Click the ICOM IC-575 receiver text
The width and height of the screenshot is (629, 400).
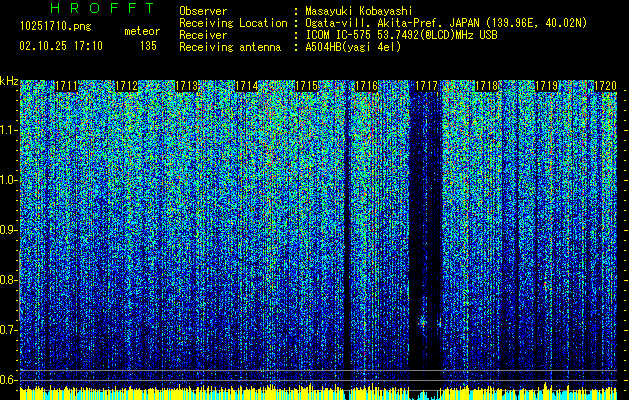coord(402,35)
